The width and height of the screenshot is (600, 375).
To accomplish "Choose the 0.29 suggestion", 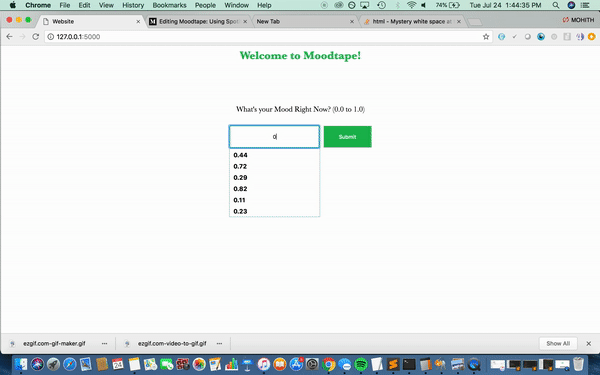I will tap(274, 178).
